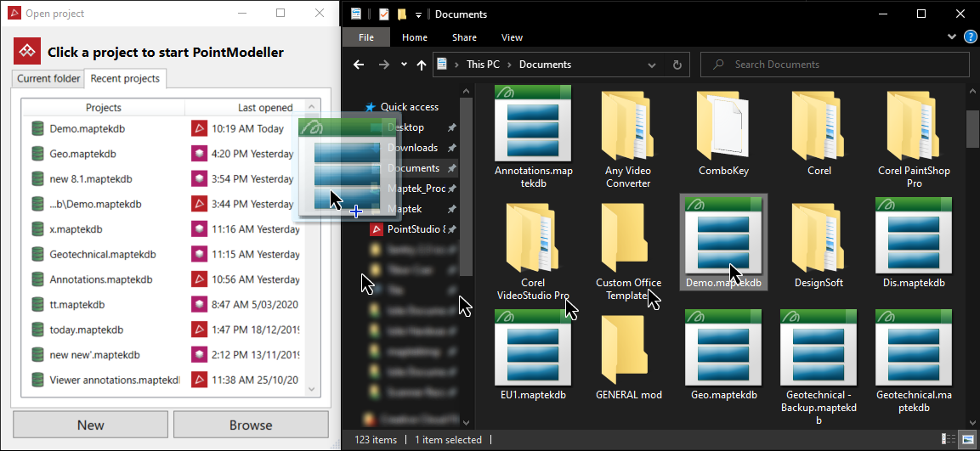Click the Refresh icon in address bar

tap(677, 65)
